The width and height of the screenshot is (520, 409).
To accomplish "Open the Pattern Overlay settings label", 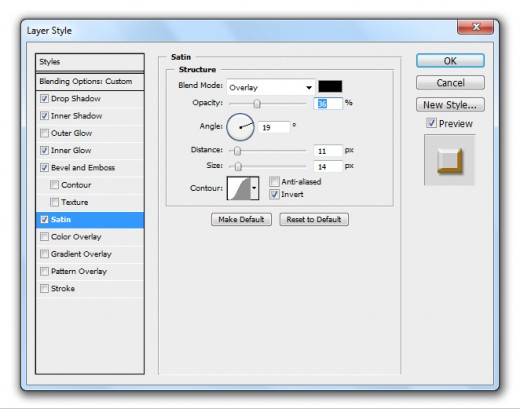I will 79,272.
